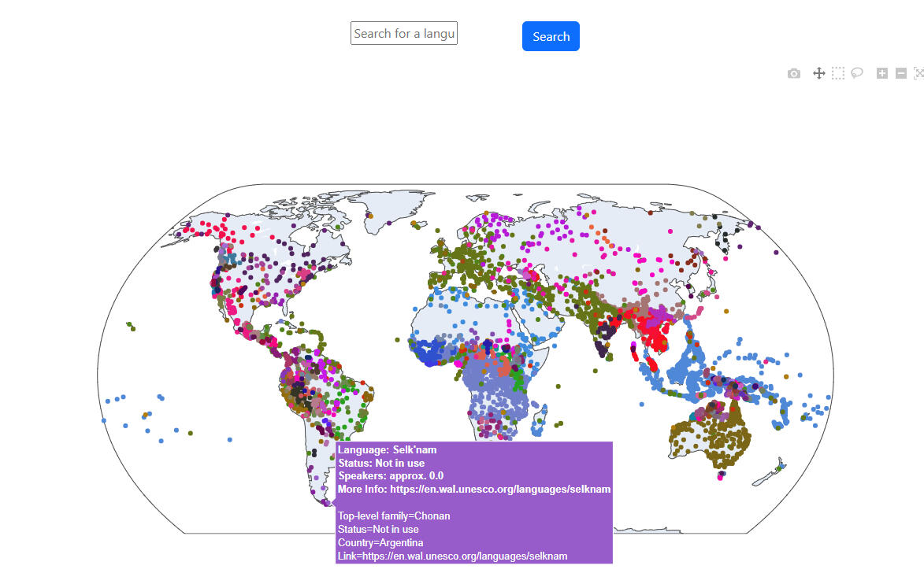Click the 'Language: Selk'nam' tooltip heading

click(387, 450)
